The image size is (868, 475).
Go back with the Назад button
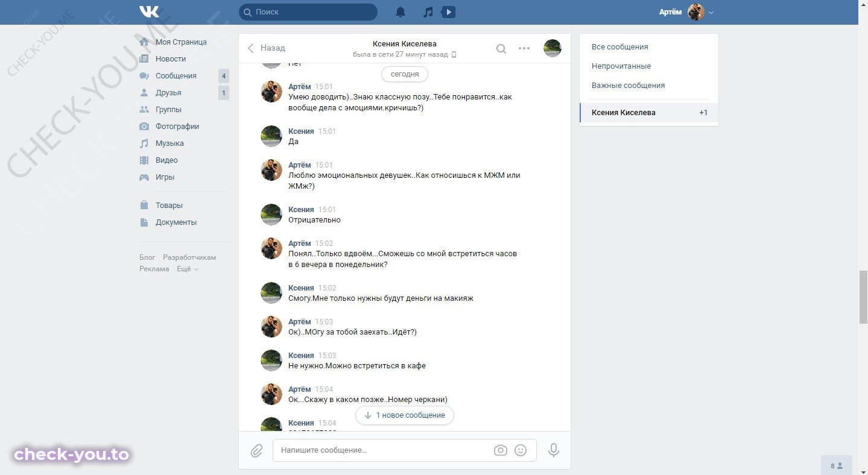[266, 48]
